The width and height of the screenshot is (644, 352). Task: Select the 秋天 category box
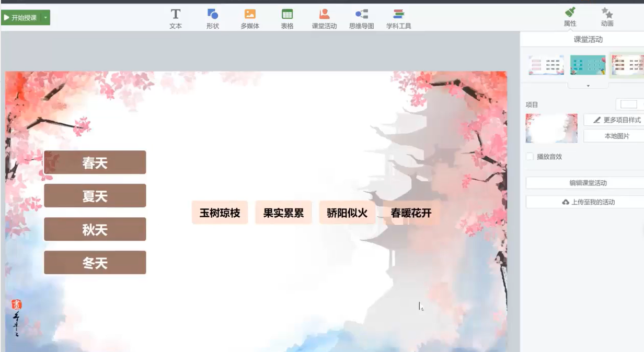click(95, 229)
